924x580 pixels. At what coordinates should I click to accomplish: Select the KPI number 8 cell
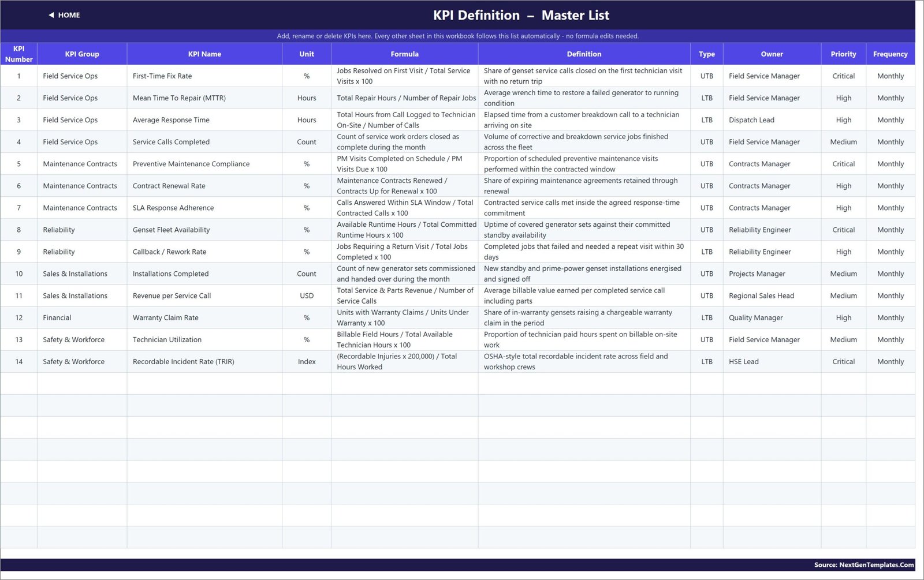[18, 230]
